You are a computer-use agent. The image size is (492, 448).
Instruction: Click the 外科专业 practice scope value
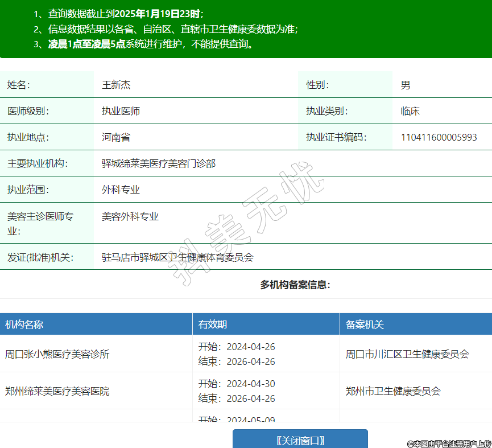tap(121, 190)
